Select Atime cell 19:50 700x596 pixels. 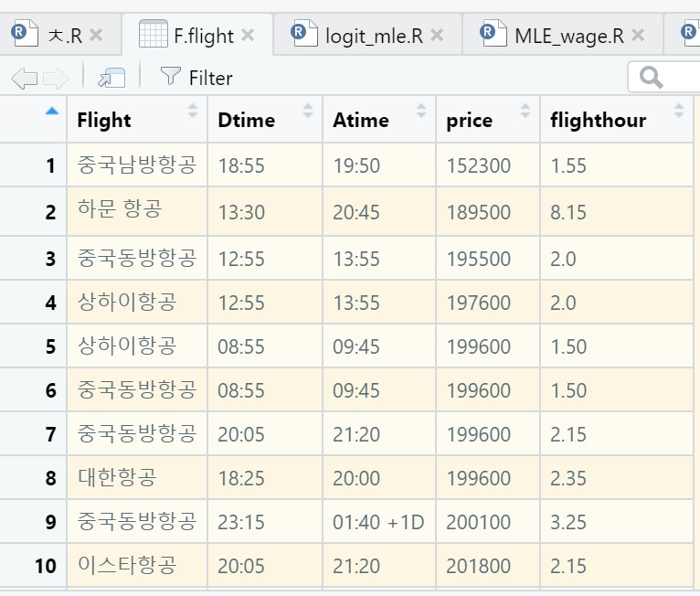(379, 165)
